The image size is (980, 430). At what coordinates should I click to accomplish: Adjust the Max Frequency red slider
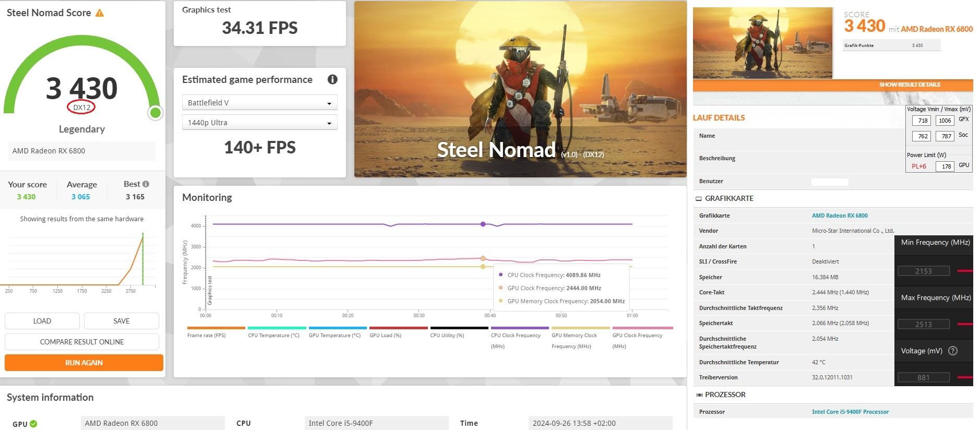pos(965,324)
